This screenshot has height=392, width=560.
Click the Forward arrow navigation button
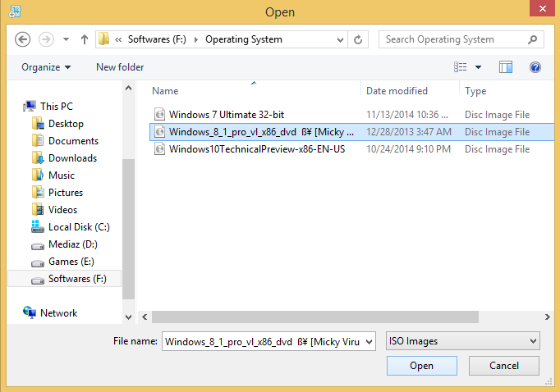click(x=46, y=39)
